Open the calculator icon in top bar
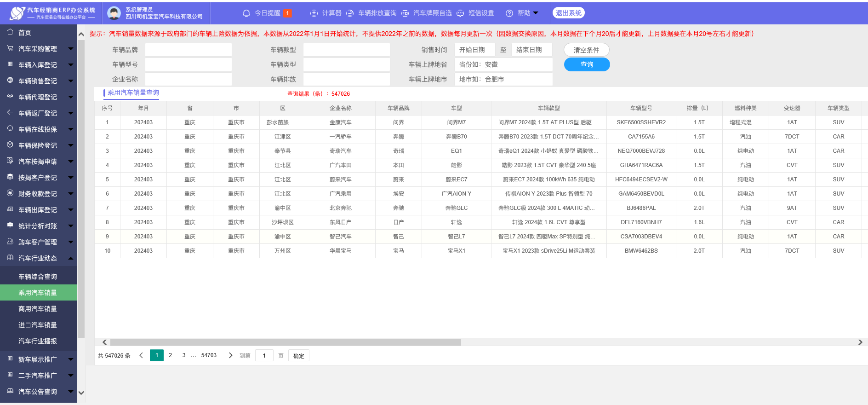 pos(314,13)
